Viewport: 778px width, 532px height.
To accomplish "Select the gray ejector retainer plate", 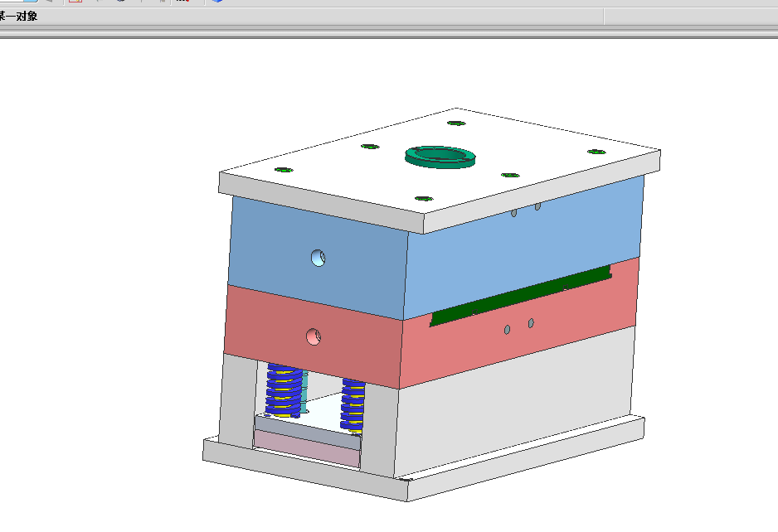I will [x=308, y=433].
